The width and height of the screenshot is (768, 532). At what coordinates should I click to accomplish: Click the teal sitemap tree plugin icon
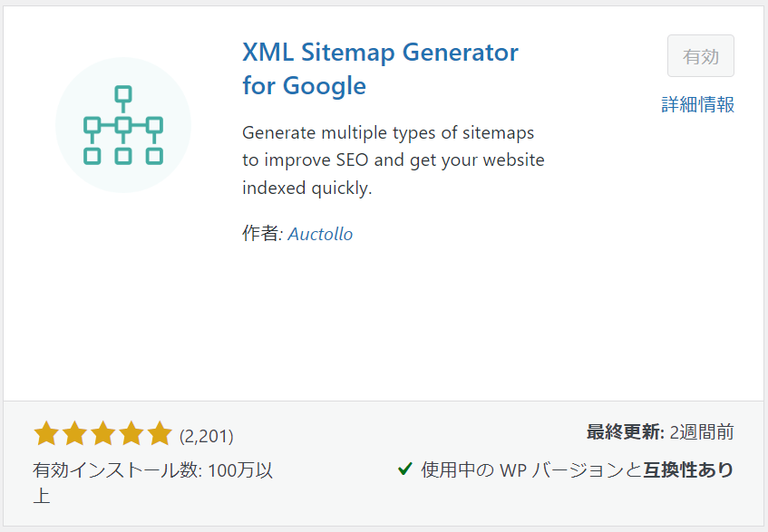pos(123,125)
